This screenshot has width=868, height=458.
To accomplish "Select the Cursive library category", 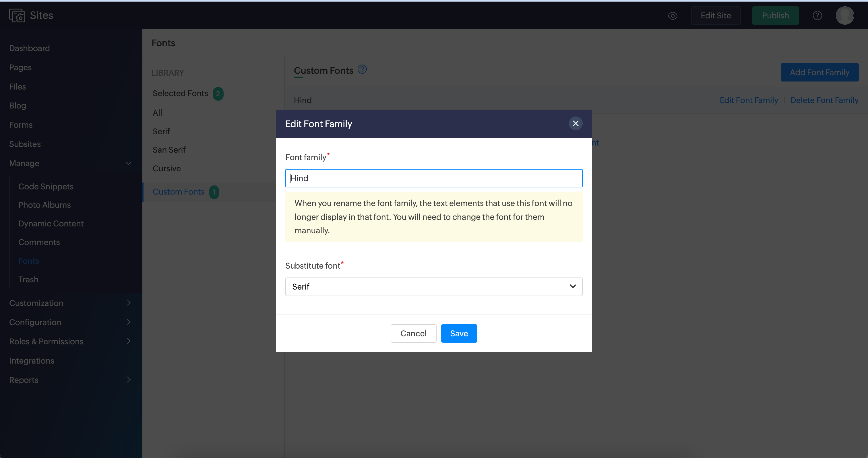I will tap(166, 168).
